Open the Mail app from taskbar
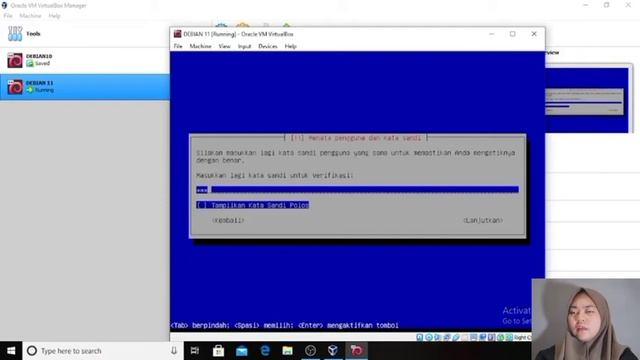Screen dimensions: 640x360 (x=242, y=351)
